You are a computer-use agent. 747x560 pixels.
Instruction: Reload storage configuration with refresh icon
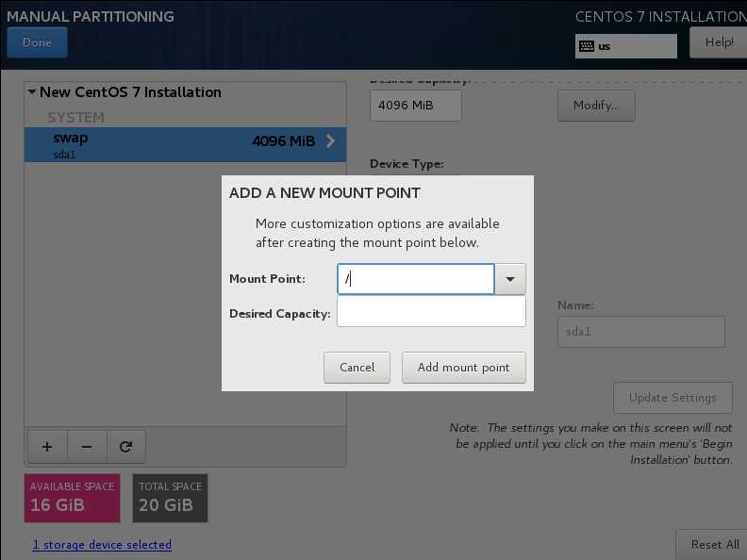coord(125,447)
